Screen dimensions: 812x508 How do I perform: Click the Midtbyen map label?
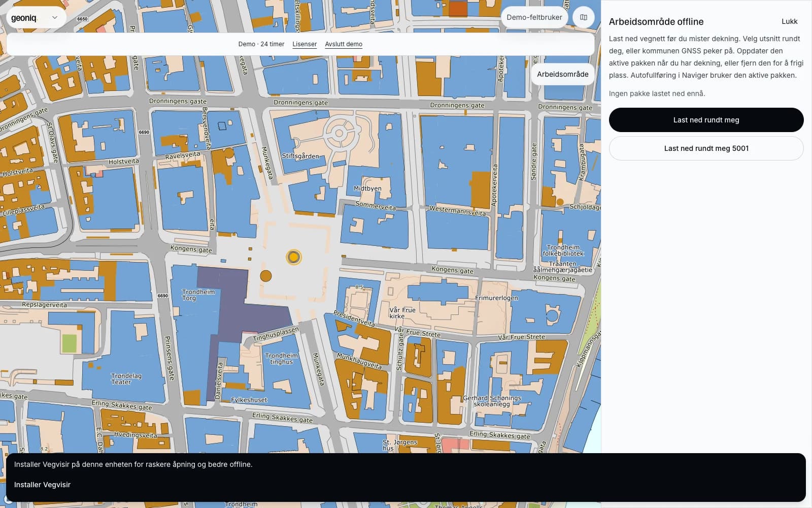(x=367, y=188)
